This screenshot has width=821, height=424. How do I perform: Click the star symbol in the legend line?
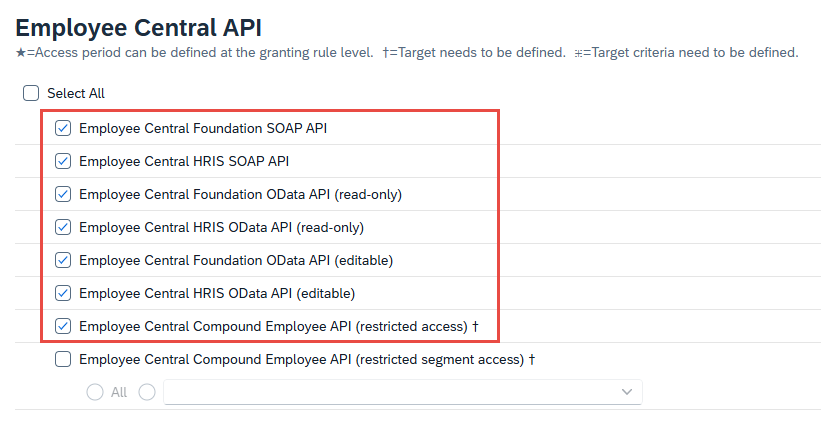pos(20,53)
